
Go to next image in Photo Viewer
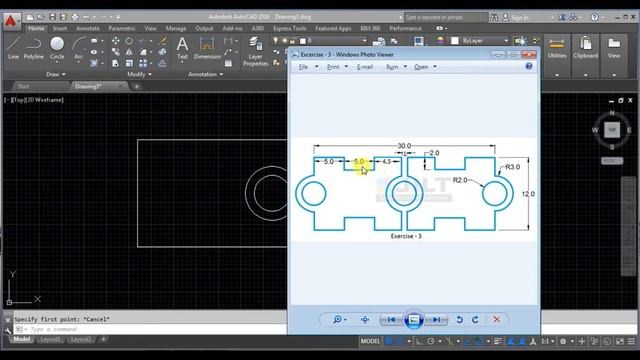436,320
